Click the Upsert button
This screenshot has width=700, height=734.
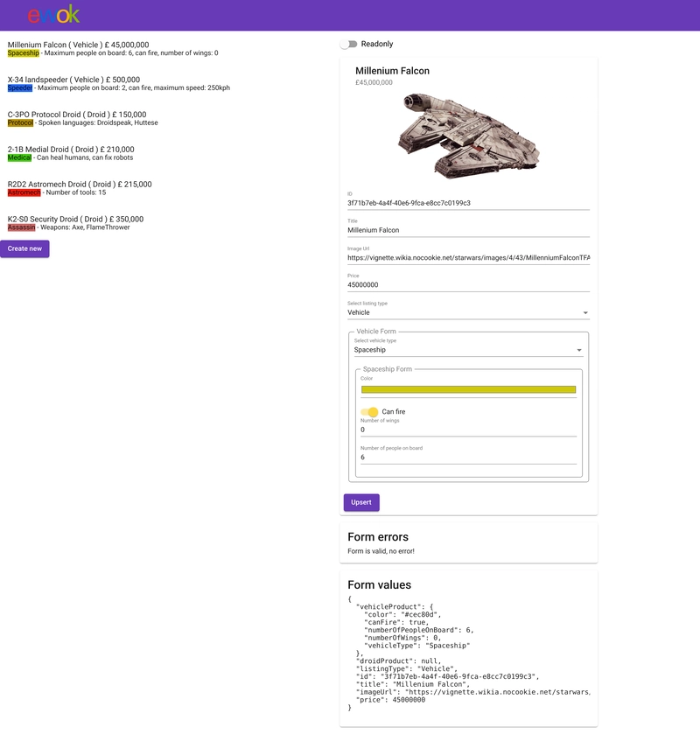[361, 502]
